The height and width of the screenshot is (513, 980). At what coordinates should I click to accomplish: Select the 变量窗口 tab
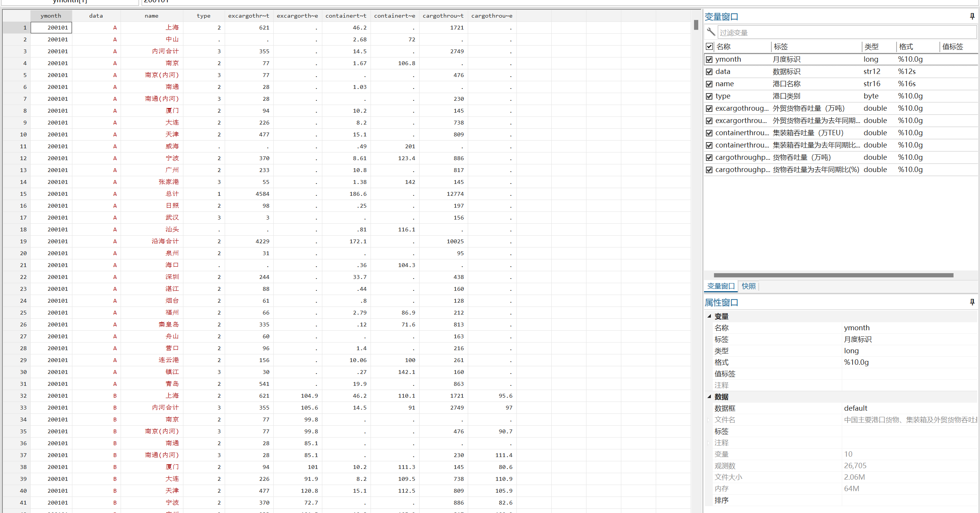pos(721,286)
